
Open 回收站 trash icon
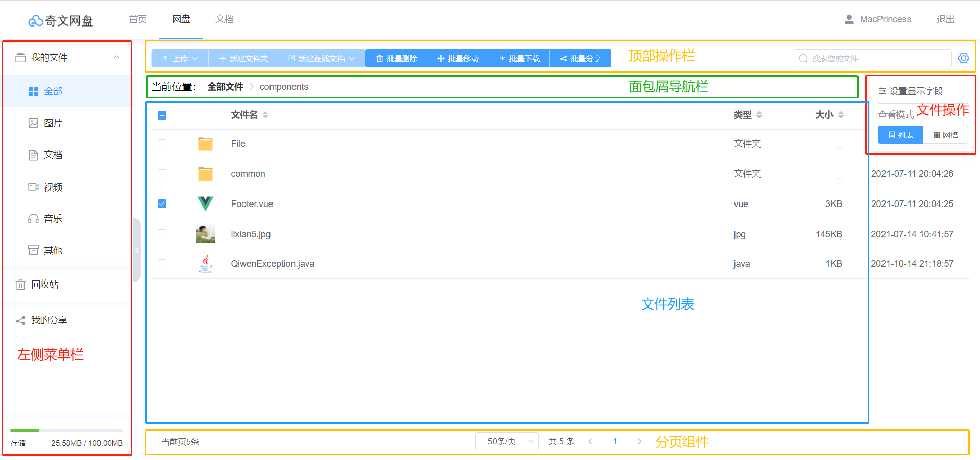(x=20, y=285)
